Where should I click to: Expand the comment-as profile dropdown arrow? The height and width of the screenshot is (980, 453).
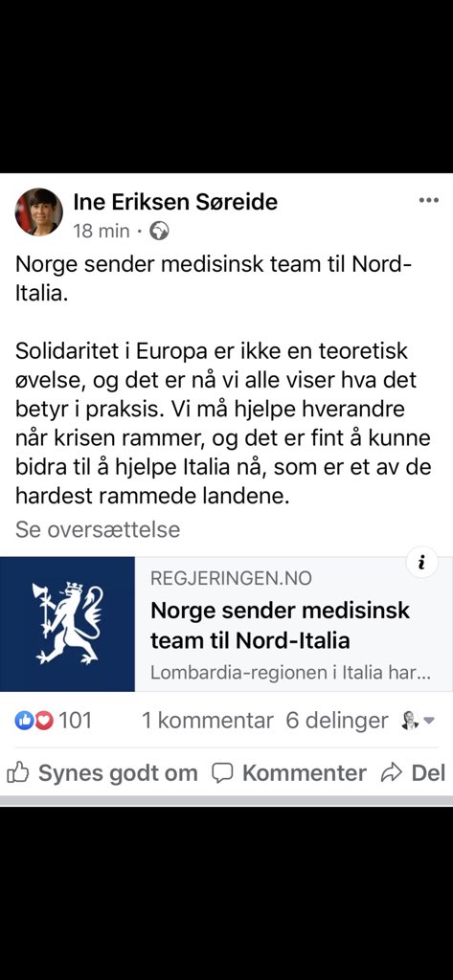coord(429,722)
